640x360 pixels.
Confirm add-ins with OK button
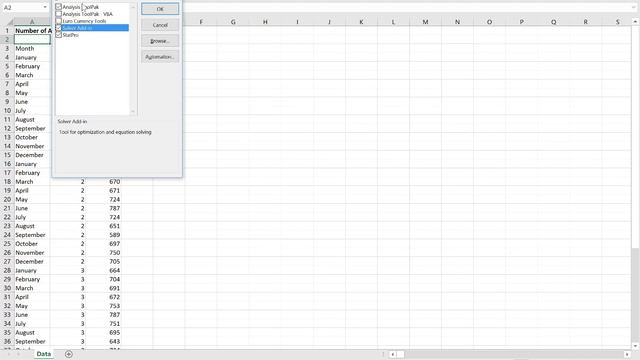click(x=160, y=9)
